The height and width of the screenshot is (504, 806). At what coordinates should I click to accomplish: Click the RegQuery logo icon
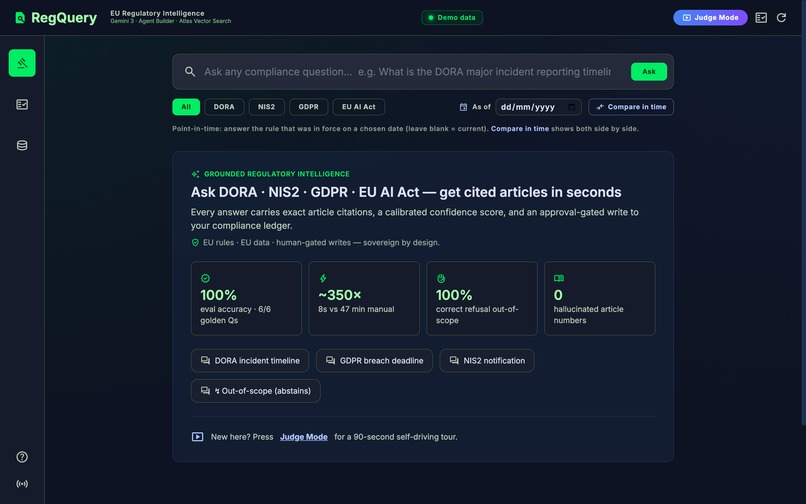pyautogui.click(x=20, y=18)
